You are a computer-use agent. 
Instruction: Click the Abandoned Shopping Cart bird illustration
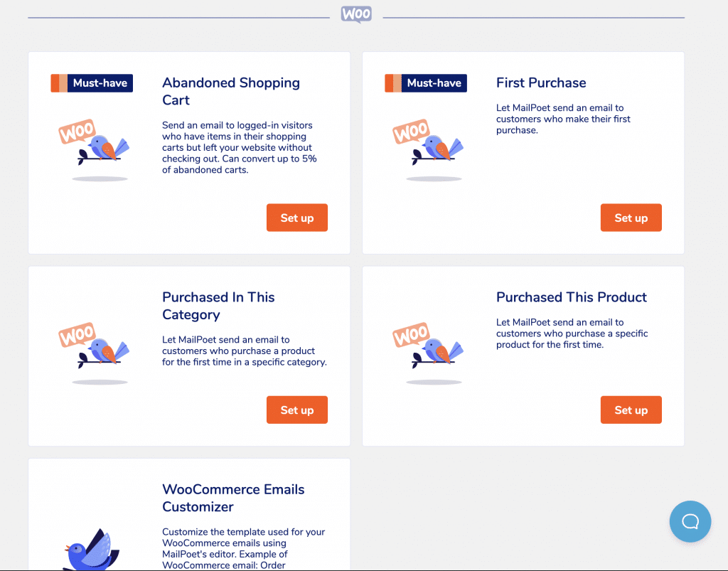click(x=96, y=146)
